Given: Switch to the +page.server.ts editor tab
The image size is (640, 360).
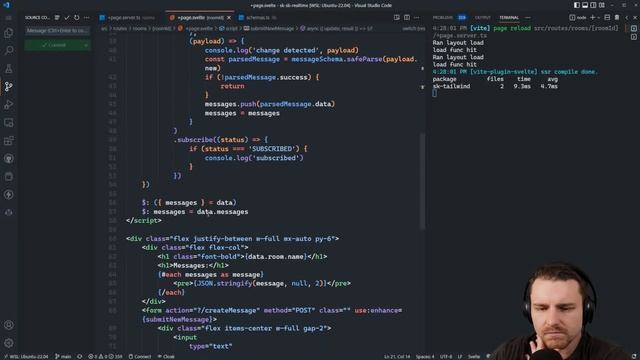Looking at the screenshot, I should (127, 18).
